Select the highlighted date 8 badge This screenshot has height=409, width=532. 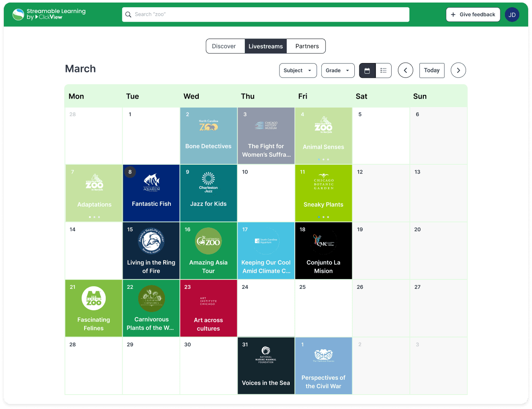[130, 172]
